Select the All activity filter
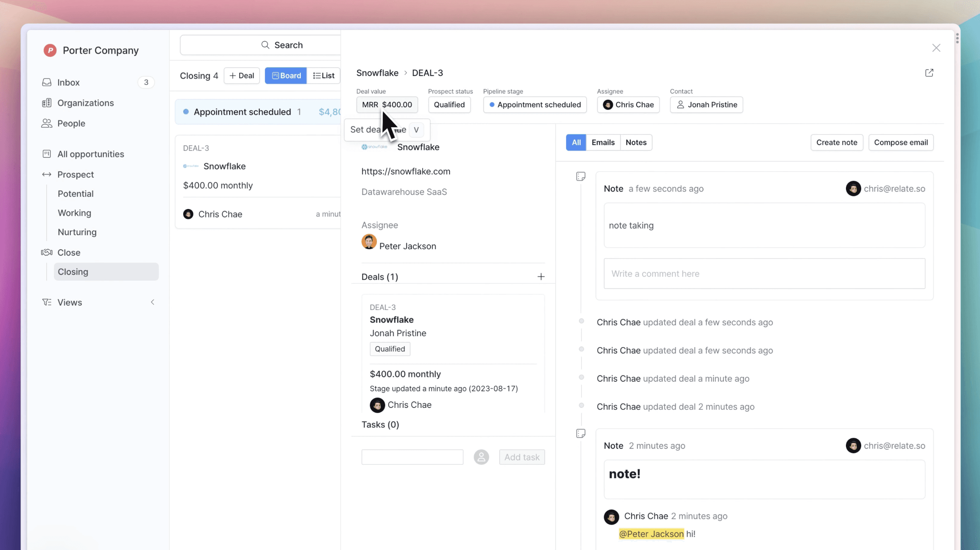 click(x=576, y=143)
